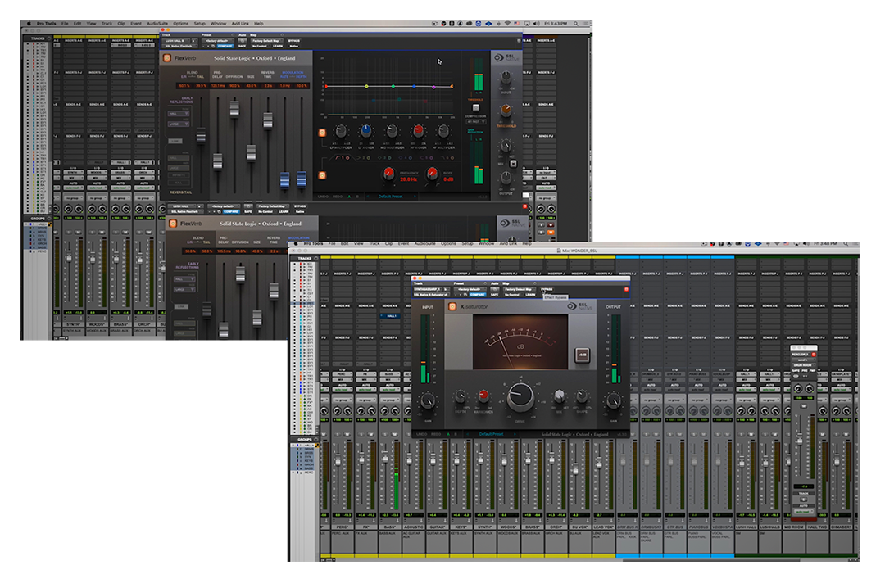
Task: Toggle the Mix lock button in FlexVerb's SSL strip
Action: [513, 164]
